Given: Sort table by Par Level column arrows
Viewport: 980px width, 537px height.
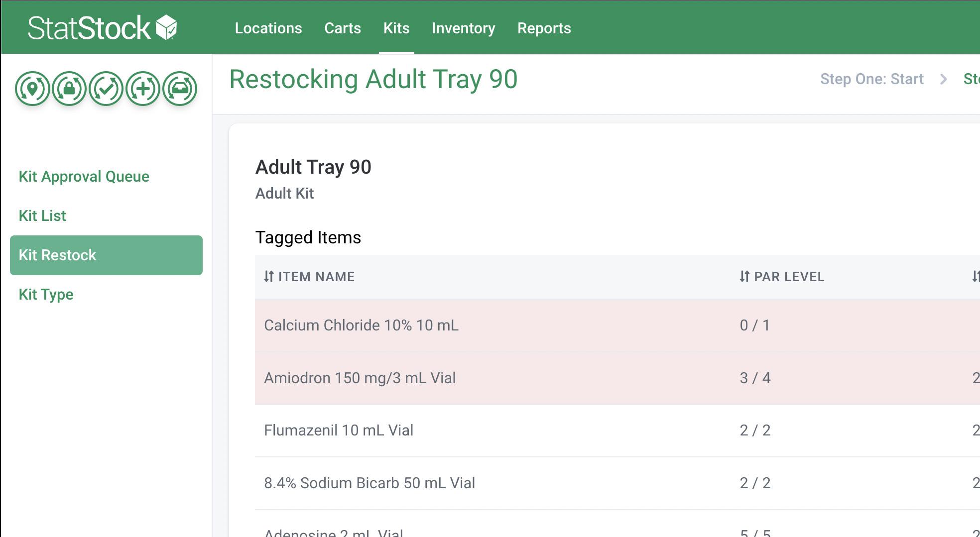Looking at the screenshot, I should (x=744, y=277).
